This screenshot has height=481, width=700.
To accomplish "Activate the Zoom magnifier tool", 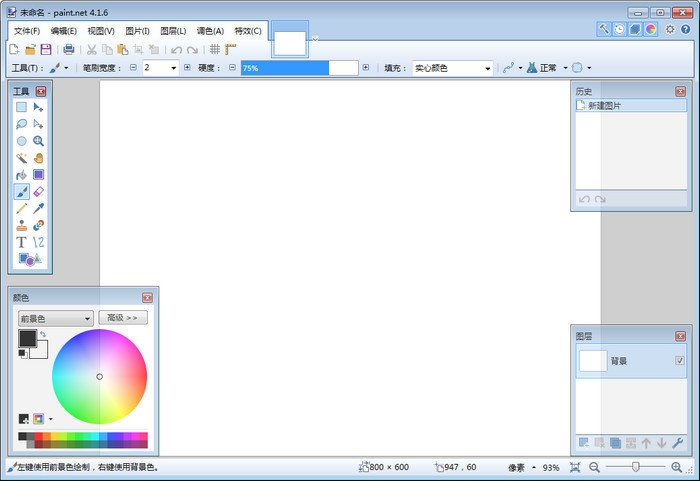I will point(38,141).
